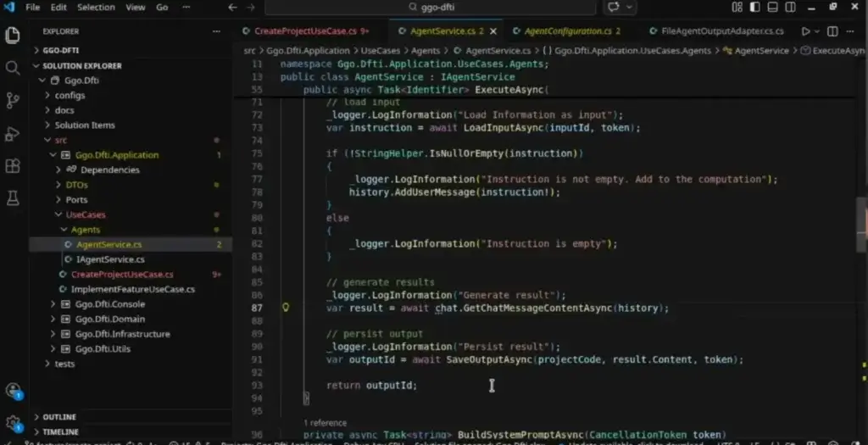Screen dimensions: 868x445
Task: Expand the configs folder
Action: click(70, 95)
